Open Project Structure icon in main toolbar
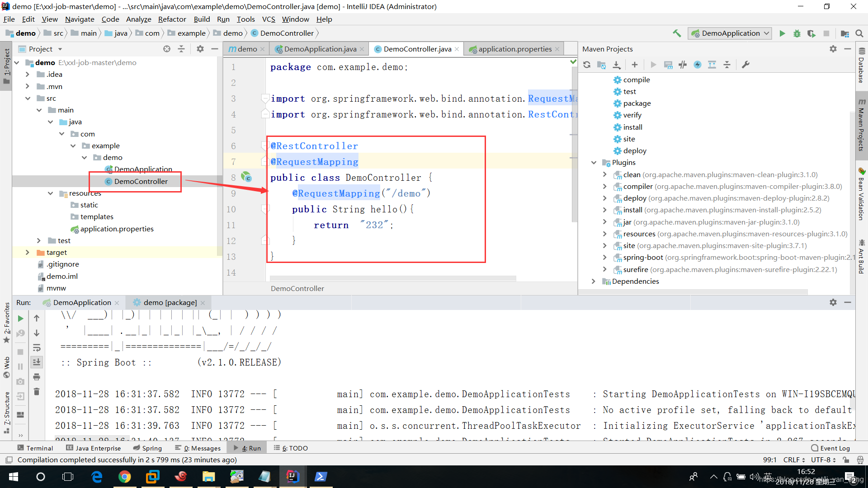 point(844,33)
